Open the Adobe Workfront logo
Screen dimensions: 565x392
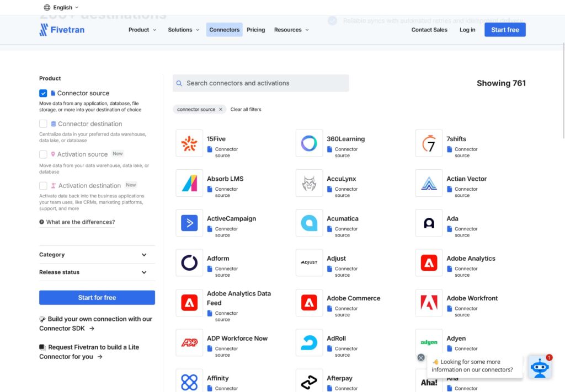(429, 303)
